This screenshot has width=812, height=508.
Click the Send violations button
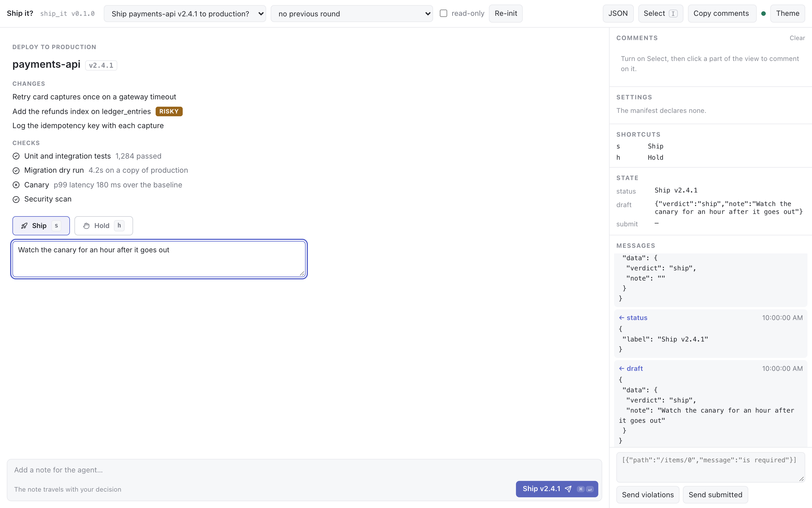(648, 494)
